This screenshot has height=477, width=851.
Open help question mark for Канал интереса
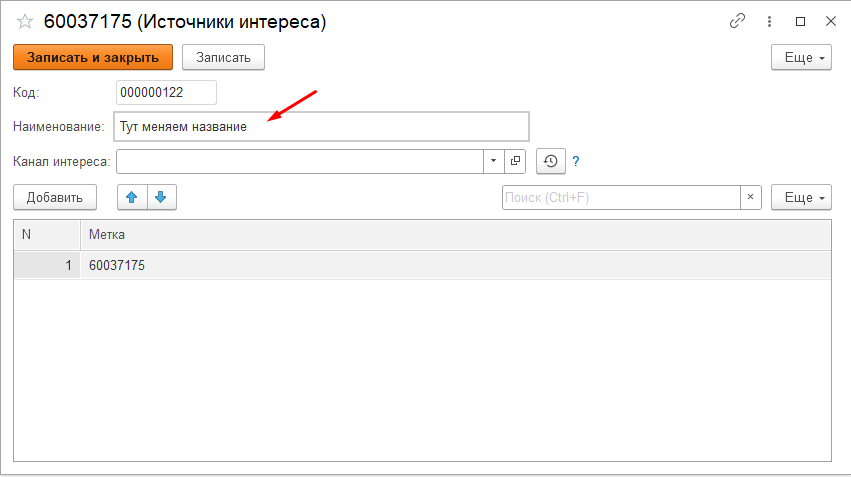point(576,161)
